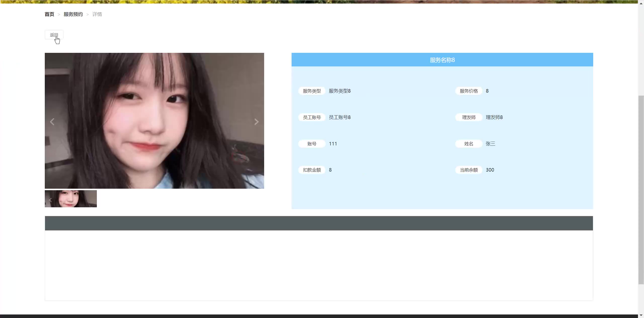This screenshot has width=644, height=318.
Task: Click the 服务价格 label
Action: pos(469,91)
